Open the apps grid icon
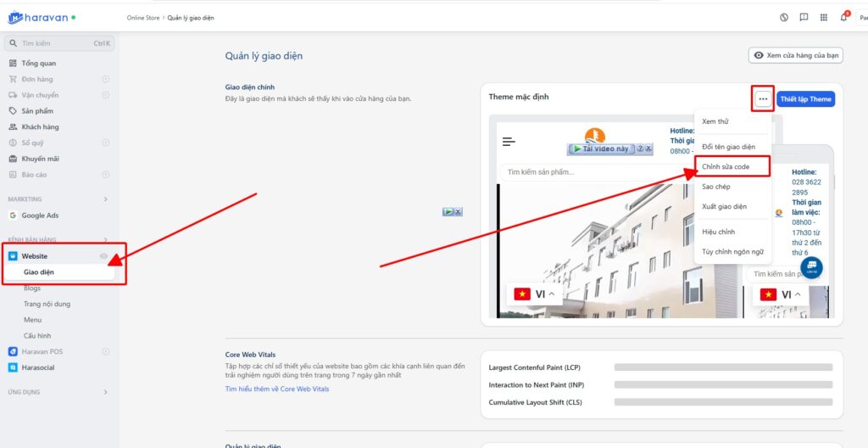 point(824,17)
